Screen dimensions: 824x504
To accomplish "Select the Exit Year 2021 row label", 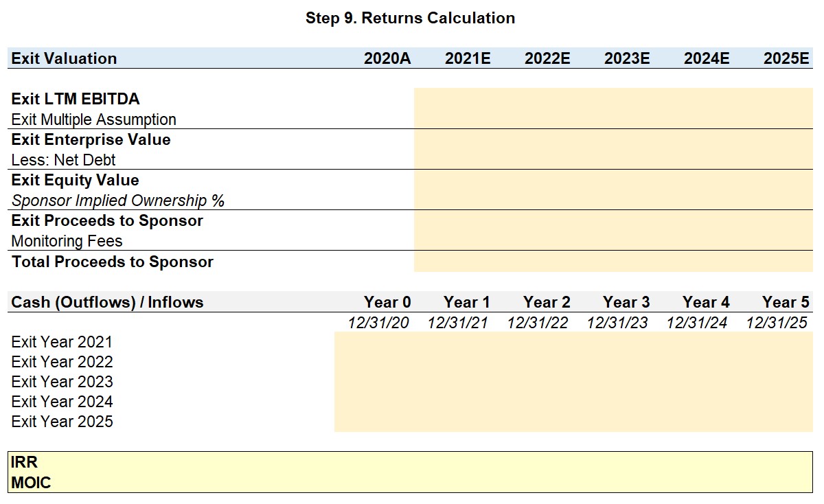I will [x=62, y=342].
